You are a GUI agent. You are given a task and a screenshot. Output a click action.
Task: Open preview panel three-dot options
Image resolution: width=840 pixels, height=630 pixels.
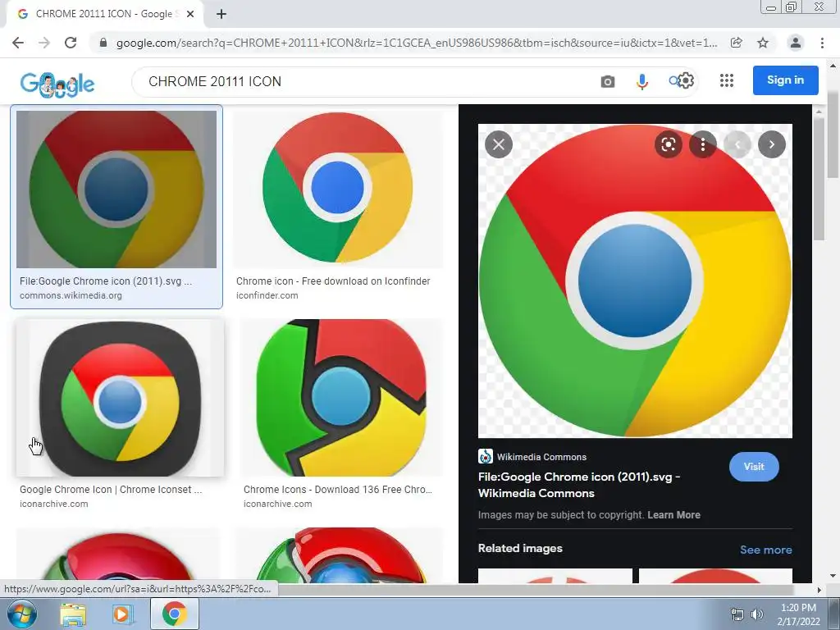click(703, 144)
